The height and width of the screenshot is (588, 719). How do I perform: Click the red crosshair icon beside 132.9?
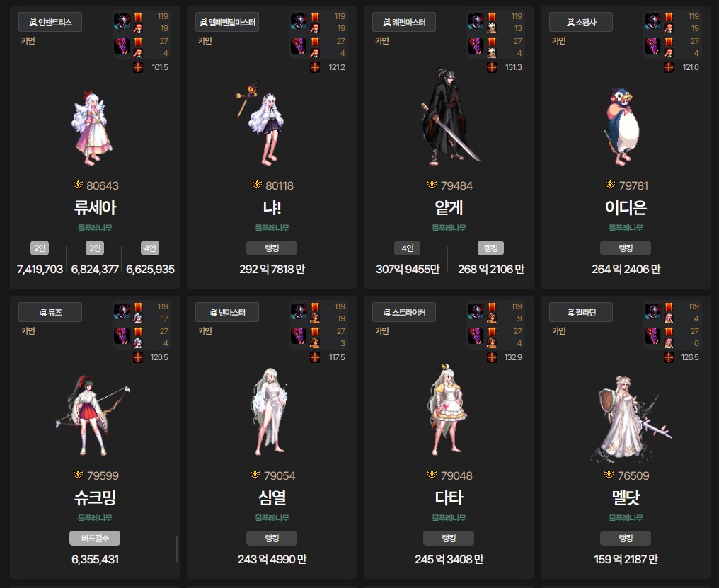492,357
